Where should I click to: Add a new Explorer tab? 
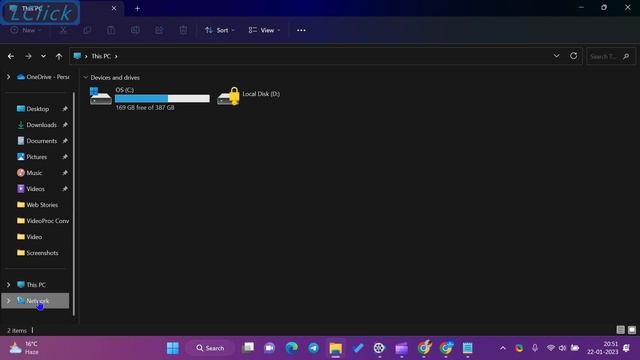click(137, 8)
